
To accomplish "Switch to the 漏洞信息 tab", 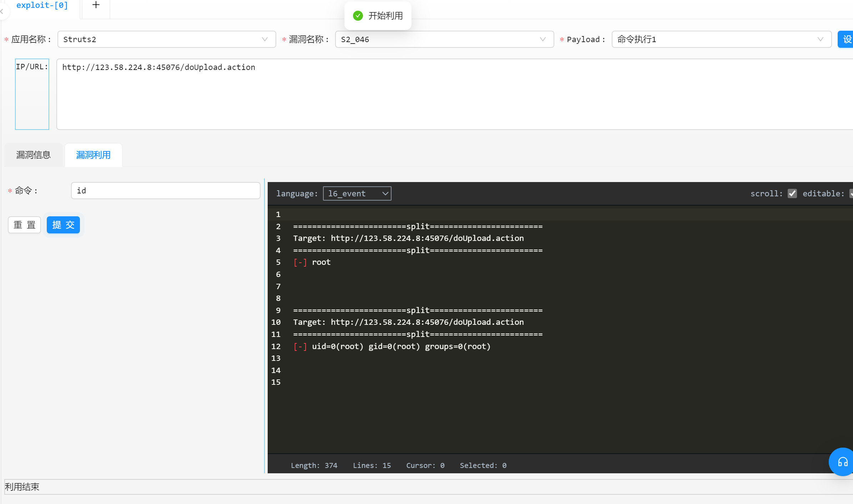I will pos(34,155).
